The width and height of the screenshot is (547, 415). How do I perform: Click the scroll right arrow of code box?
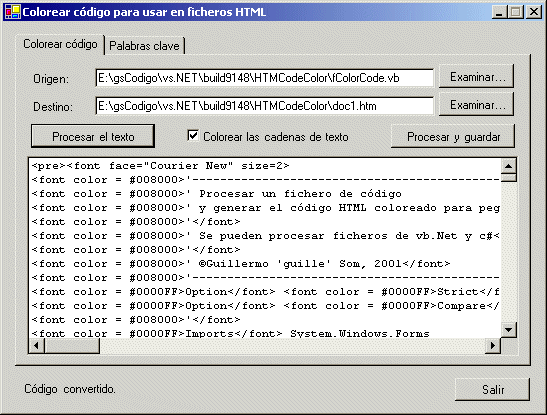(x=493, y=346)
